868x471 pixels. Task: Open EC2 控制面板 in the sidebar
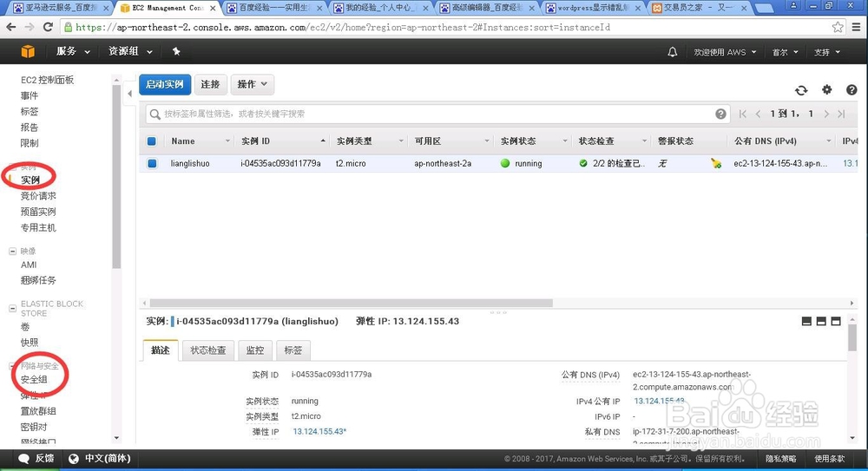tap(47, 80)
